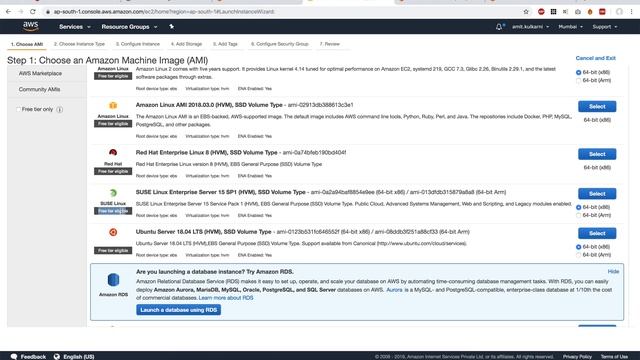640x360 pixels.
Task: Select 64-bit (x86) for Amazon Linux 2
Action: [x=578, y=73]
